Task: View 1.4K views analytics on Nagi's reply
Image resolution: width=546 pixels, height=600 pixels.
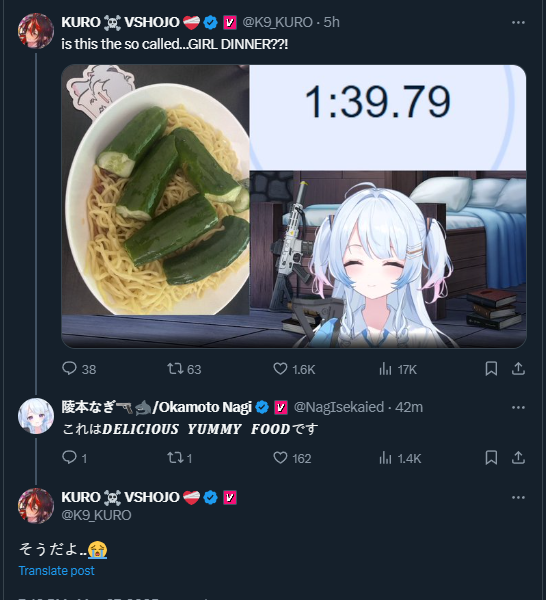Action: [x=385, y=458]
